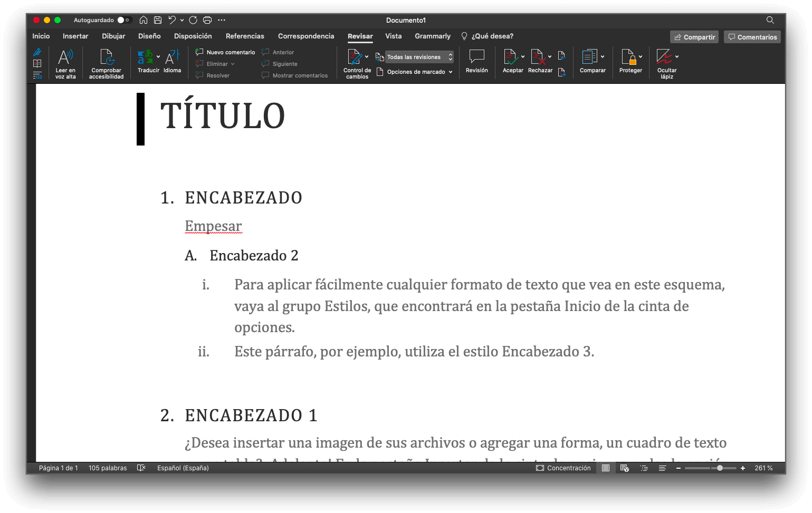Add a Nuevo comentario
This screenshot has width=812, height=513.
(225, 52)
